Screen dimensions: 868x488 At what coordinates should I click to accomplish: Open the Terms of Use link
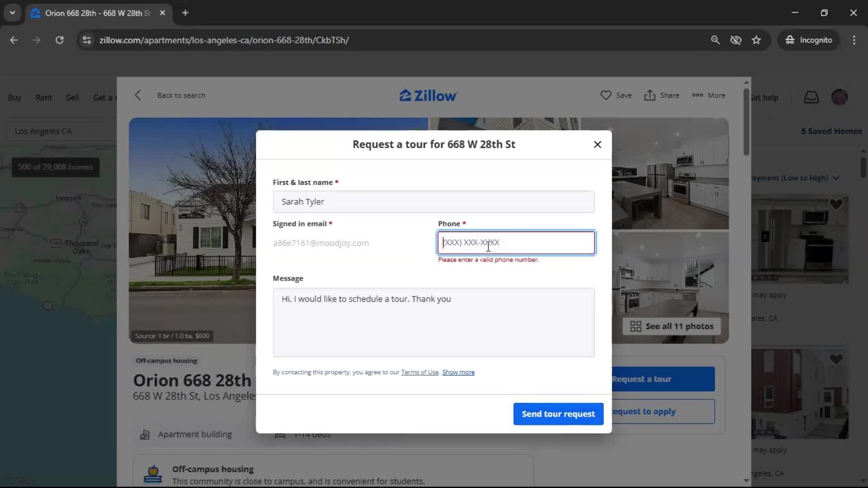[x=420, y=372]
